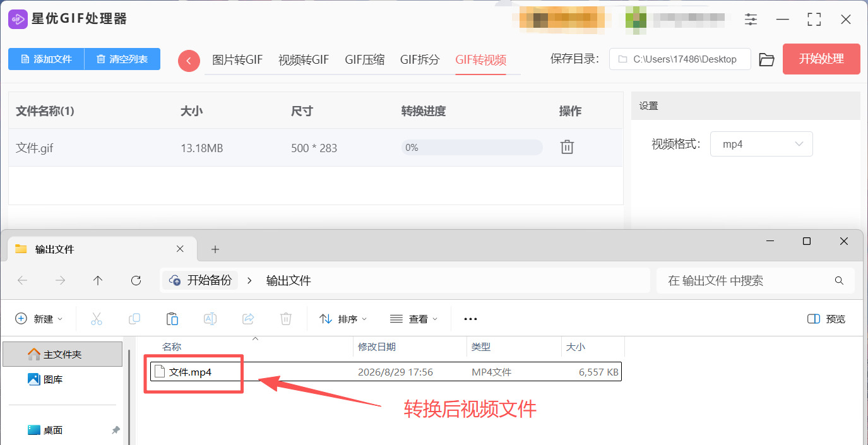Open the settings sliders icon in title bar
This screenshot has width=868, height=445.
[751, 20]
